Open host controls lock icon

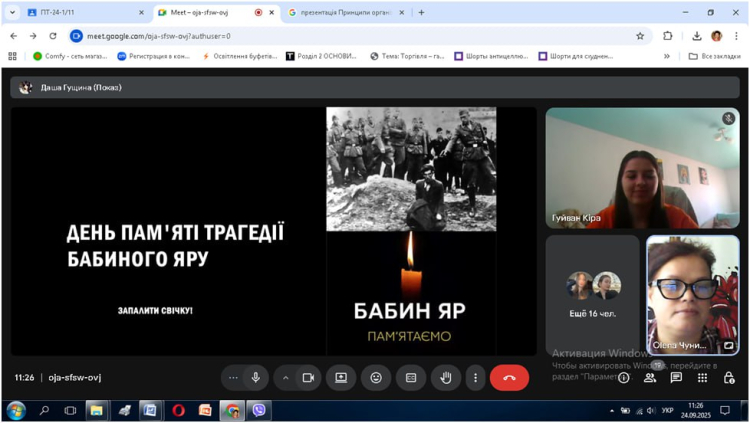coord(729,378)
